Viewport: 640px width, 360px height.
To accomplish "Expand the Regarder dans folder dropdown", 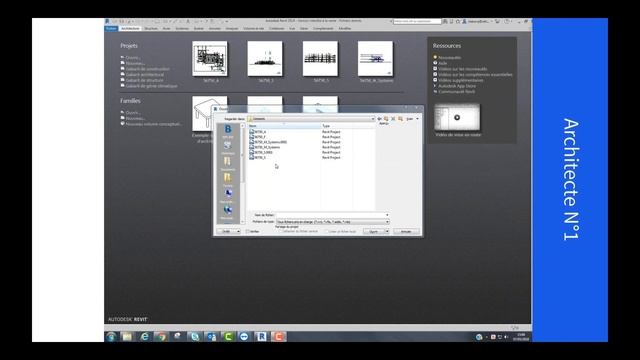I will [x=373, y=119].
